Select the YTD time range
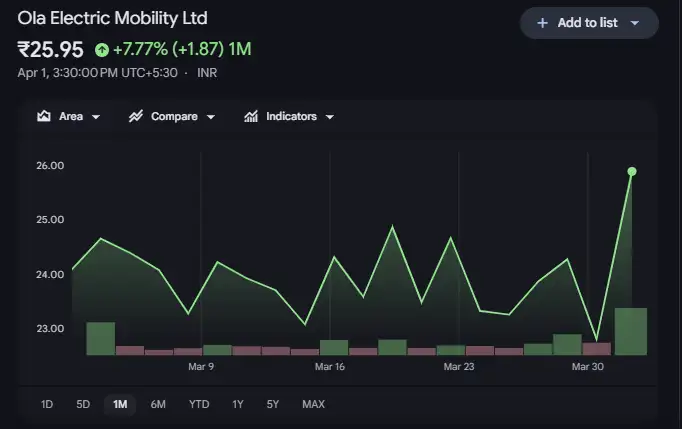Image resolution: width=682 pixels, height=429 pixels. pyautogui.click(x=199, y=404)
